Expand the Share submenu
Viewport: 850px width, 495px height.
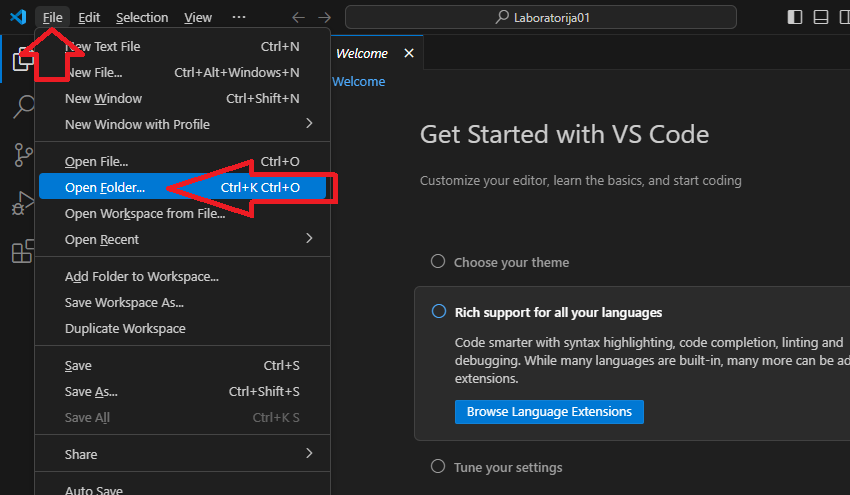pyautogui.click(x=182, y=454)
